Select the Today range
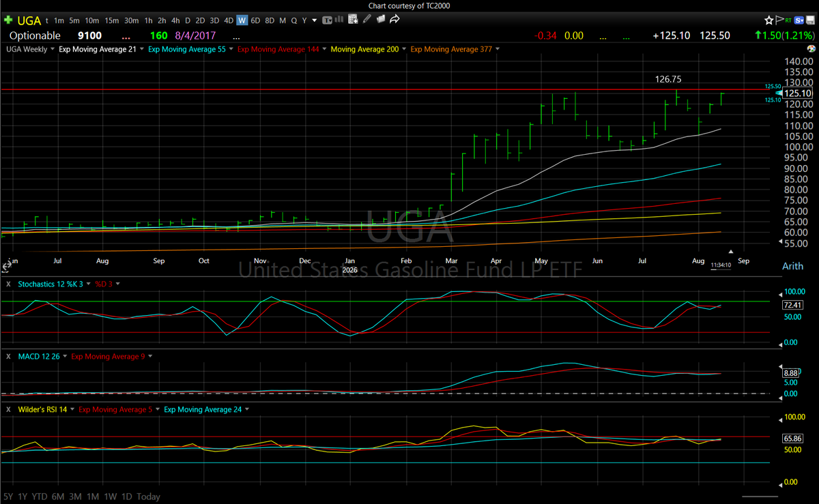 click(148, 496)
